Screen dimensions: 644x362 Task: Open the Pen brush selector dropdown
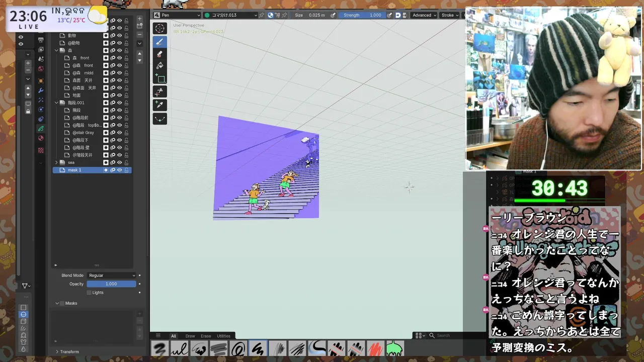point(177,15)
